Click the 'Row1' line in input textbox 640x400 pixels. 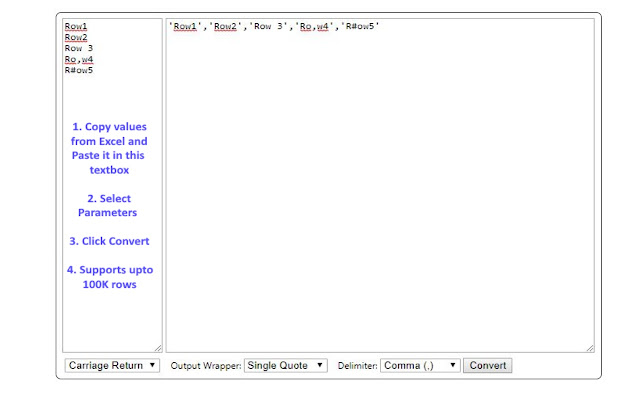[76, 26]
